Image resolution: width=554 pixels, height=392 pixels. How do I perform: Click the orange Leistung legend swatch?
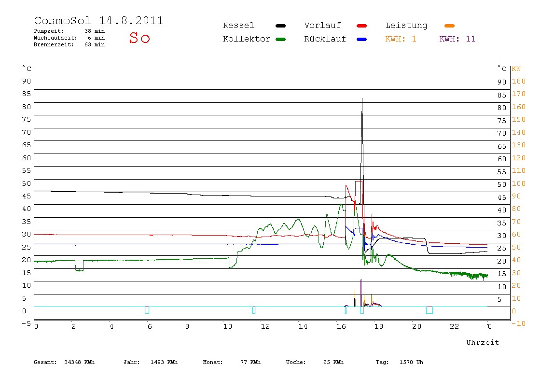tap(449, 26)
